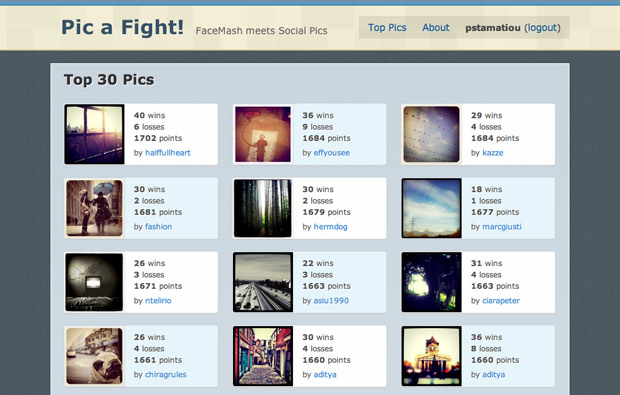
Task: Open hermdog's bamboo forest thumbnail
Action: click(263, 208)
